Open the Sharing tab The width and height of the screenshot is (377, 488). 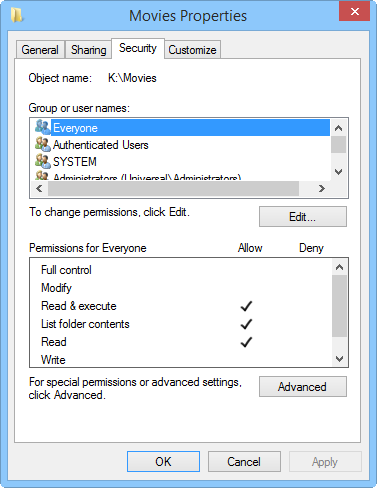coord(88,50)
